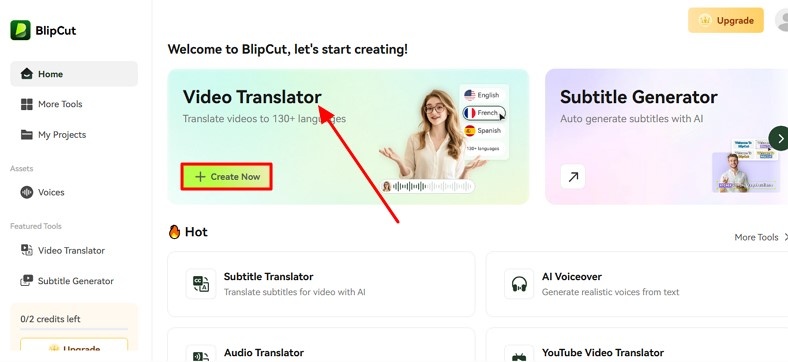Open the Voices assets page
This screenshot has width=788, height=362.
click(x=74, y=192)
